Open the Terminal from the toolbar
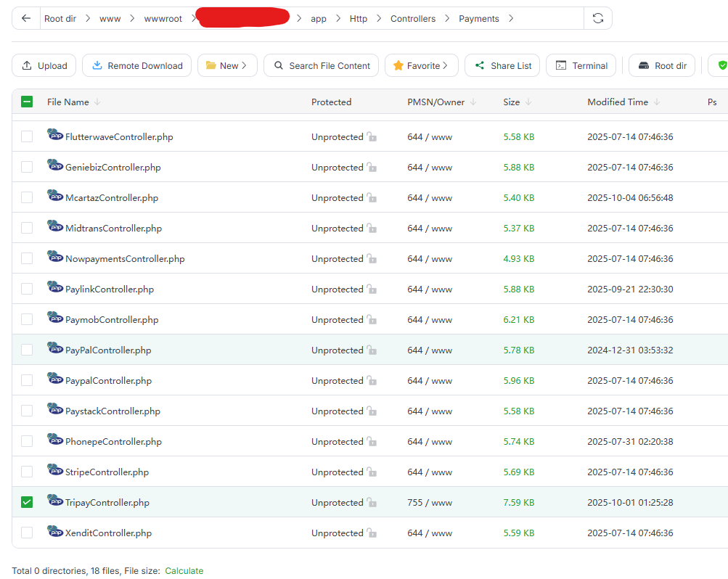Screen dimensions: 728x579 (x=581, y=65)
